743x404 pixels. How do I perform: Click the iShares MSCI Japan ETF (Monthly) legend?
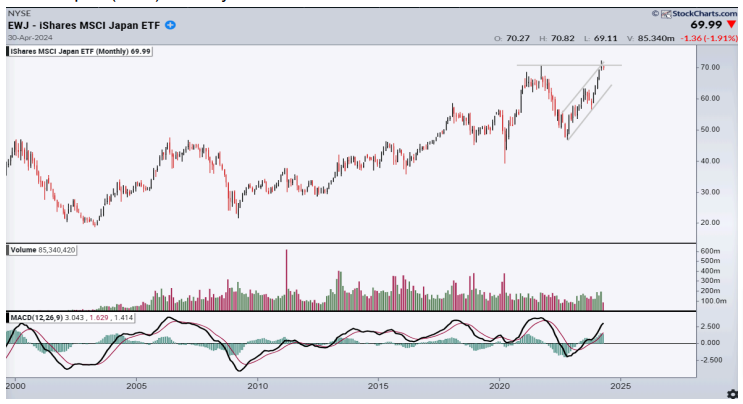(x=80, y=51)
